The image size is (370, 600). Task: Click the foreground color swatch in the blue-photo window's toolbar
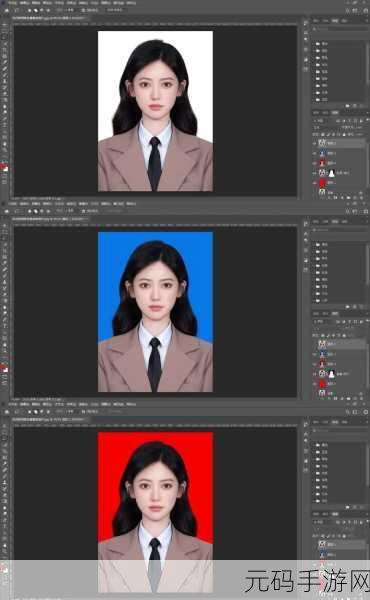pos(3,367)
